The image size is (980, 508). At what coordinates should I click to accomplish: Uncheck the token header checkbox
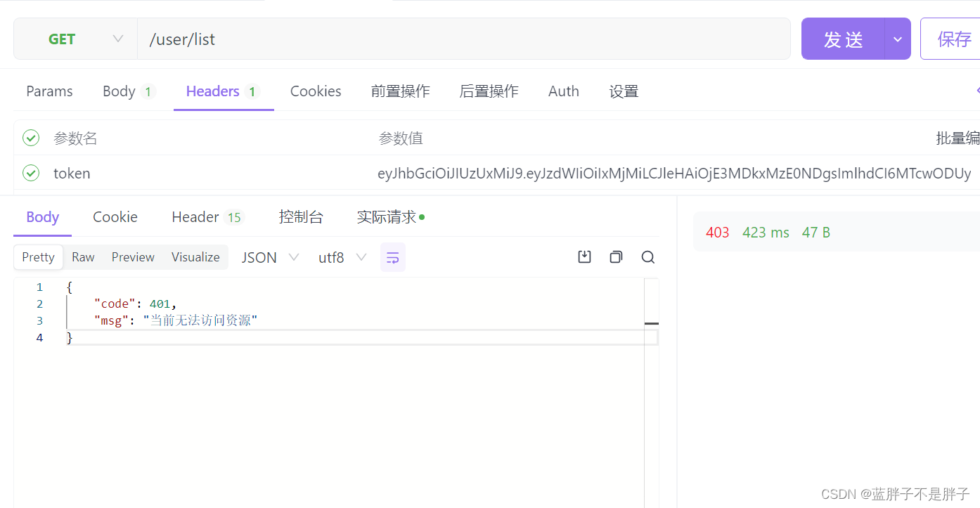click(x=31, y=173)
